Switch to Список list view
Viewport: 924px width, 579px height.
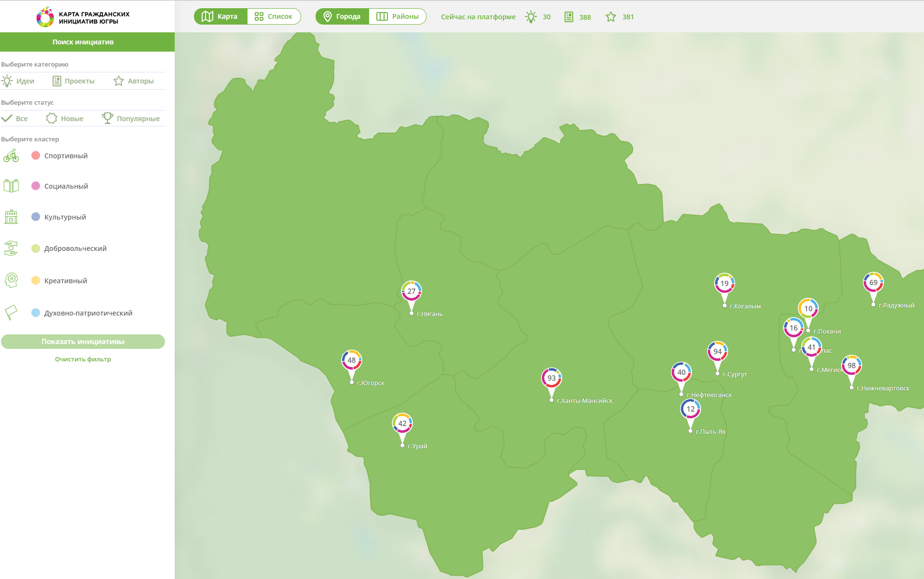[x=274, y=16]
